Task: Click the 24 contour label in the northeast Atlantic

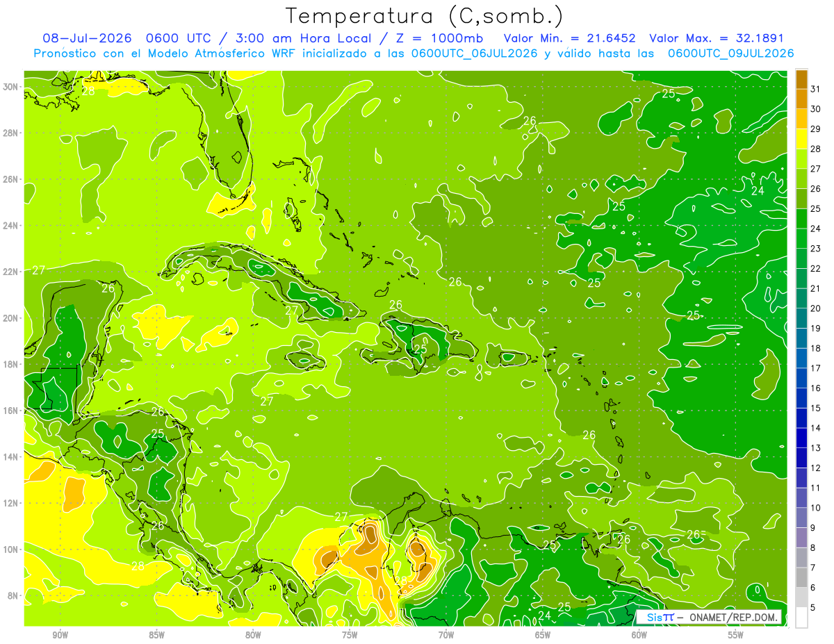Action: pos(758,191)
